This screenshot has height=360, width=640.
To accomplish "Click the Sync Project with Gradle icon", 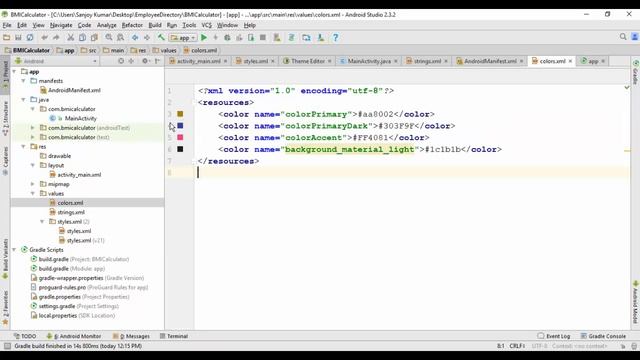I will click(x=291, y=38).
